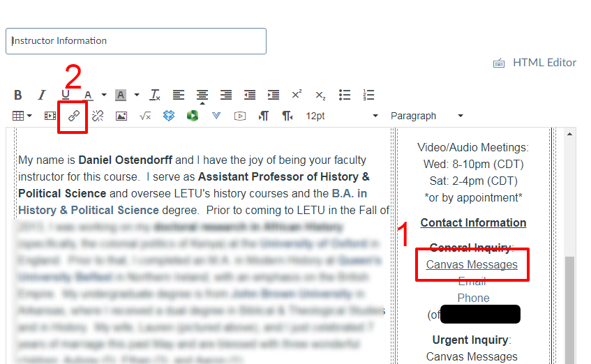Expand the Paragraph format dropdown
Screen dimensions: 591x364
pos(427,116)
